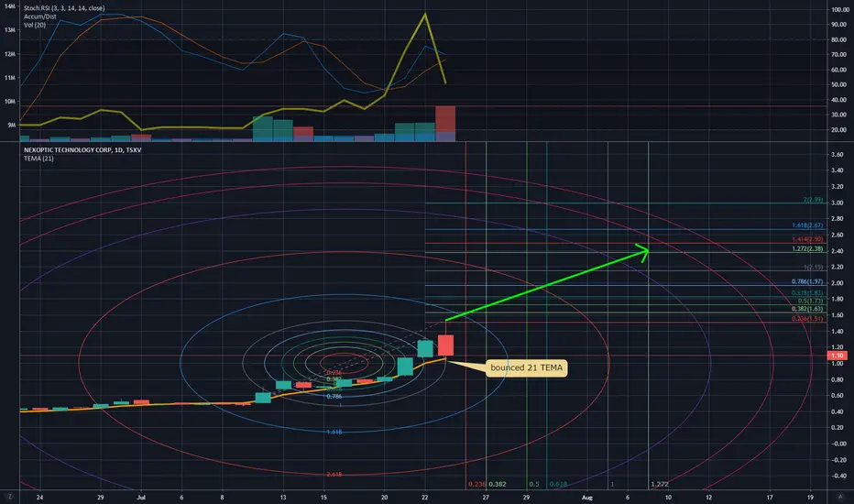
Task: Select the 1.618(2.67) Fibonacci level label
Action: pyautogui.click(x=807, y=225)
